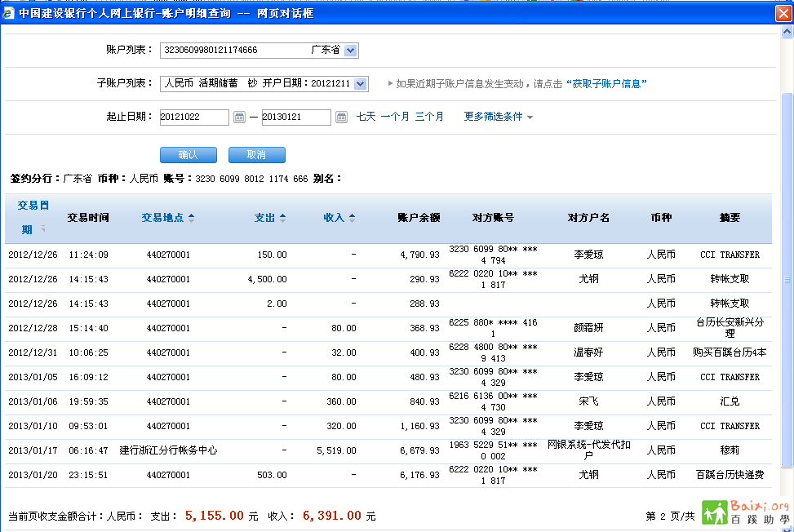Open the end date calendar picker
The height and width of the screenshot is (532, 794).
pyautogui.click(x=341, y=117)
